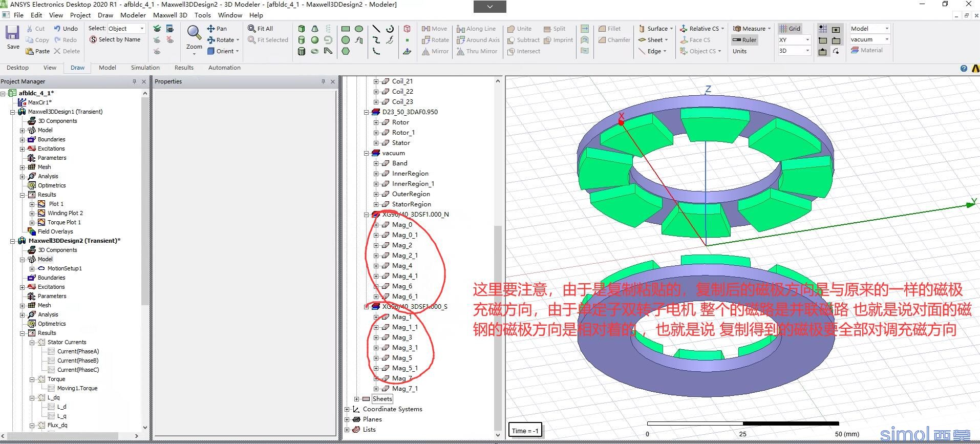Click the Unite boolean tool
Image resolution: width=980 pixels, height=444 pixels.
519,29
